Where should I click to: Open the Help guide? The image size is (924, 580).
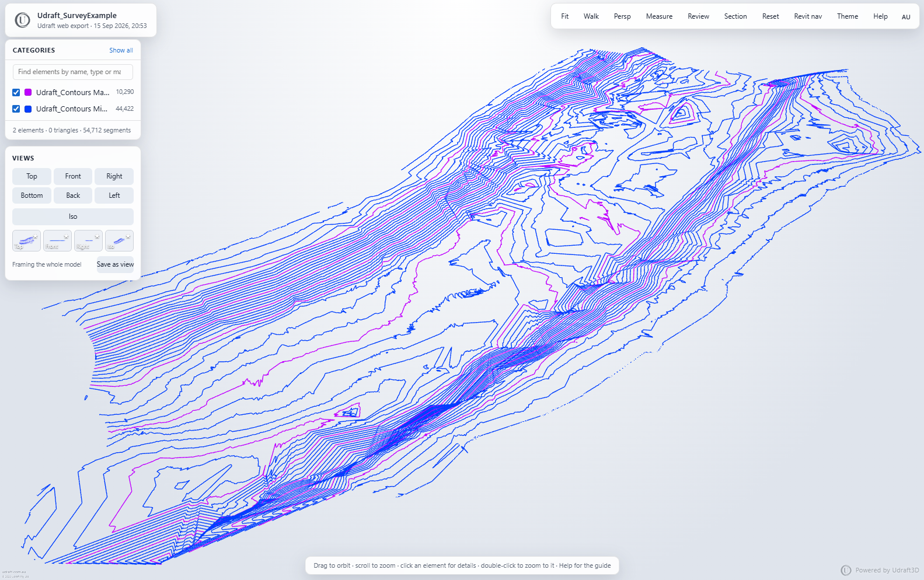tap(880, 16)
